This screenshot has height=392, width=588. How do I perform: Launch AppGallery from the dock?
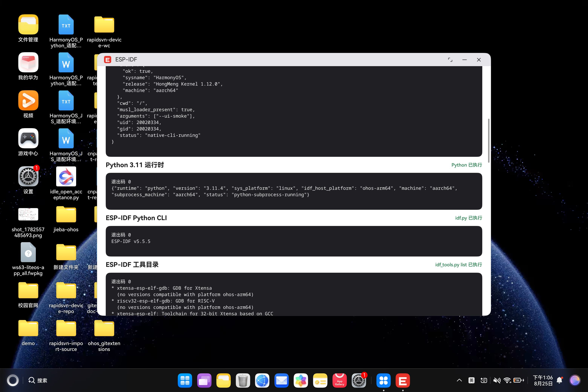(x=339, y=380)
